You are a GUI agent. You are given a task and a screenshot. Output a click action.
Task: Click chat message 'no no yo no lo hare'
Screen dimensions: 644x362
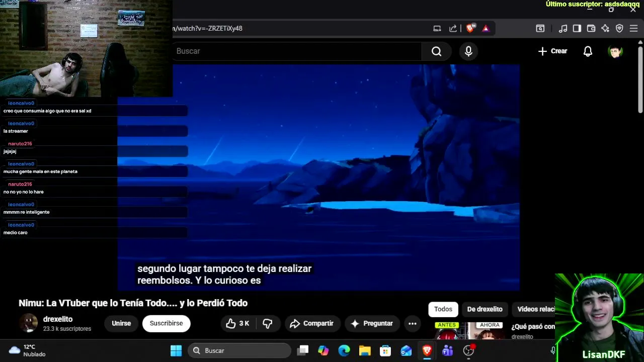point(23,192)
